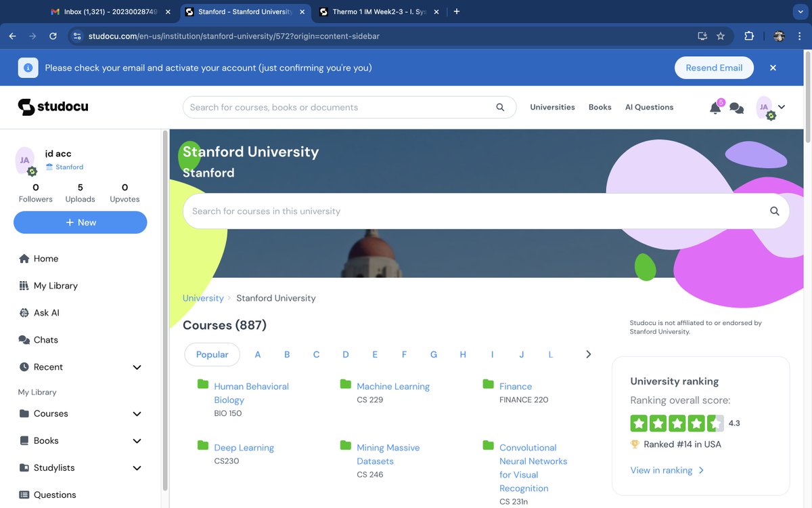Image resolution: width=812 pixels, height=508 pixels.
Task: Switch to the Thermo 1 IM Week2-3 tab
Action: coord(378,12)
